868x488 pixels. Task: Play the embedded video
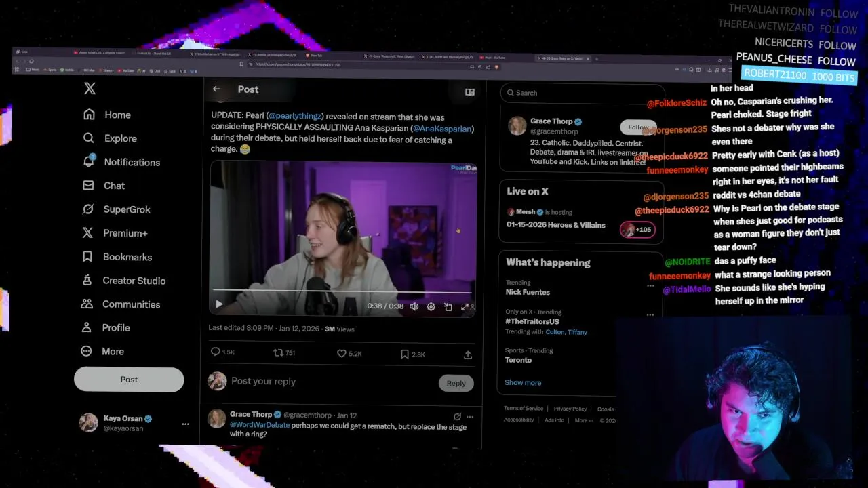(219, 305)
